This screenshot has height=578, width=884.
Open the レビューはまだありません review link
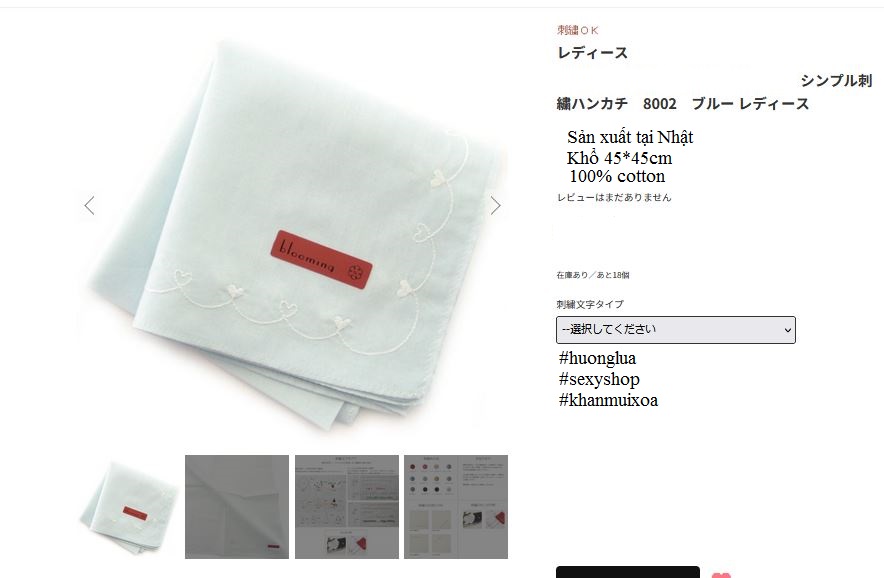[614, 197]
